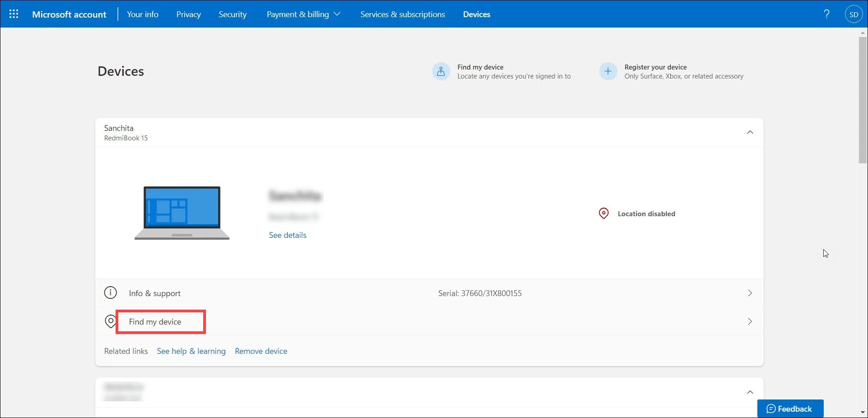The image size is (868, 418).
Task: Click the Location disabled status text
Action: [646, 214]
